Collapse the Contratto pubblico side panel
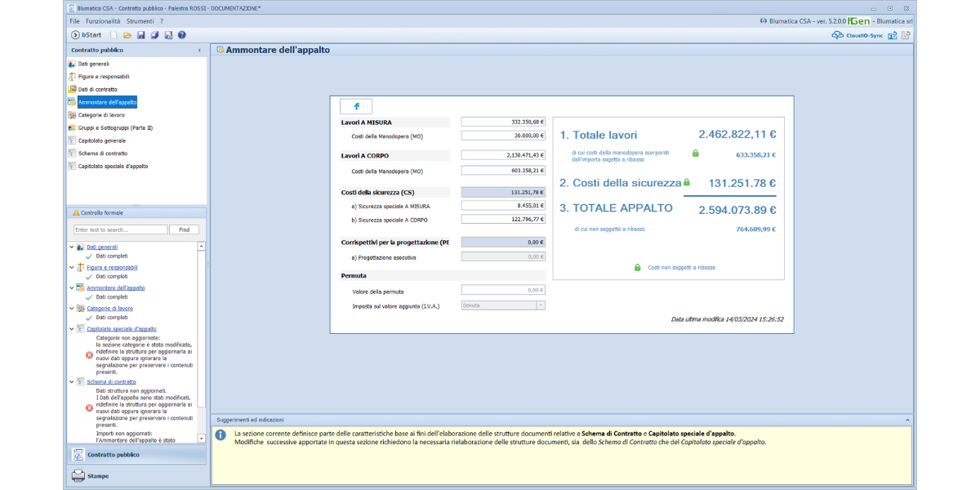980x490 pixels. coord(200,51)
